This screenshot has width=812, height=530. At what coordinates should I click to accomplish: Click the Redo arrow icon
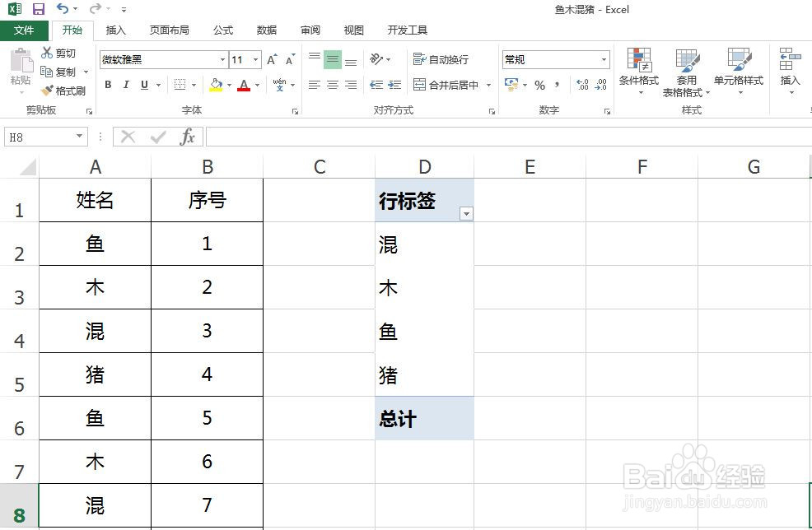[x=96, y=9]
